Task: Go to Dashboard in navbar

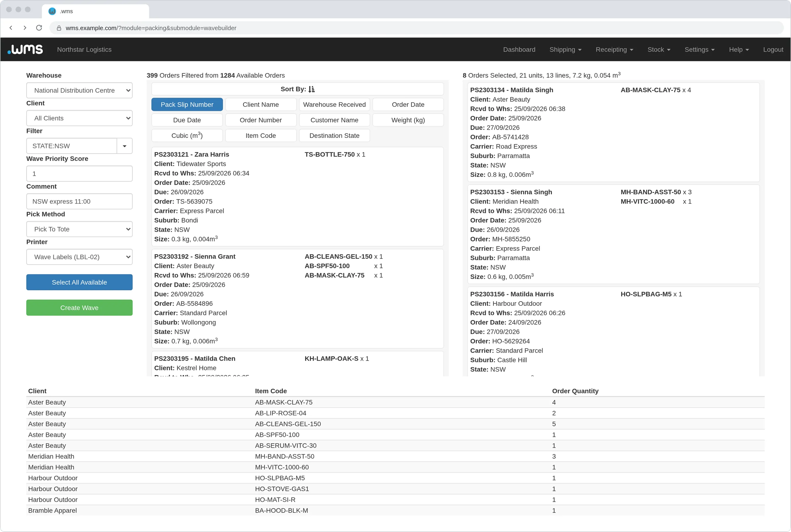Action: [519, 49]
